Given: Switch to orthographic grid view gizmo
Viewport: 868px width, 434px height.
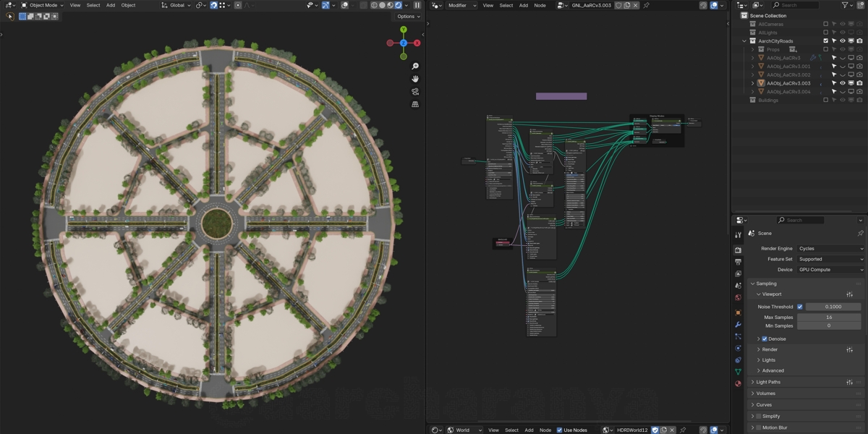Looking at the screenshot, I should [415, 104].
